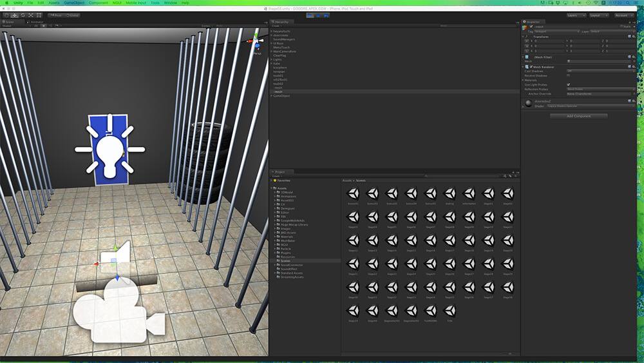
Task: Uncheck Use Light Probes
Action: coord(568,84)
